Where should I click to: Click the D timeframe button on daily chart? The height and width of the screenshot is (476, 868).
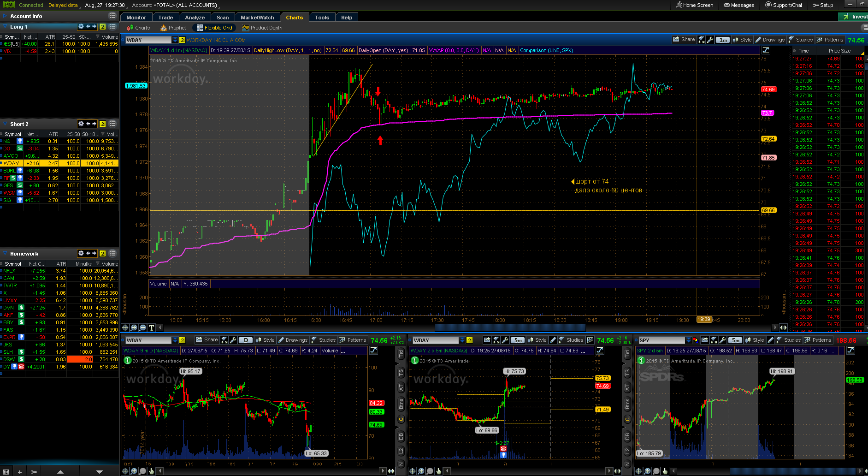click(x=246, y=340)
